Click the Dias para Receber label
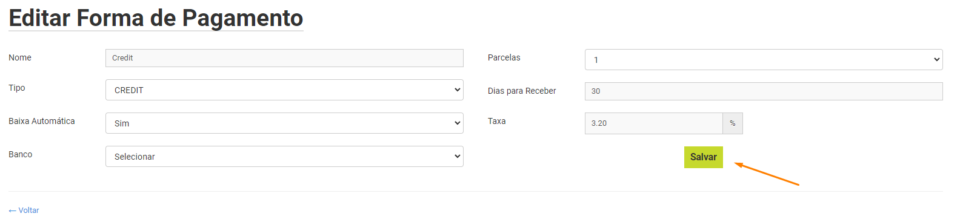Screen dimensions: 980x222 [x=522, y=91]
